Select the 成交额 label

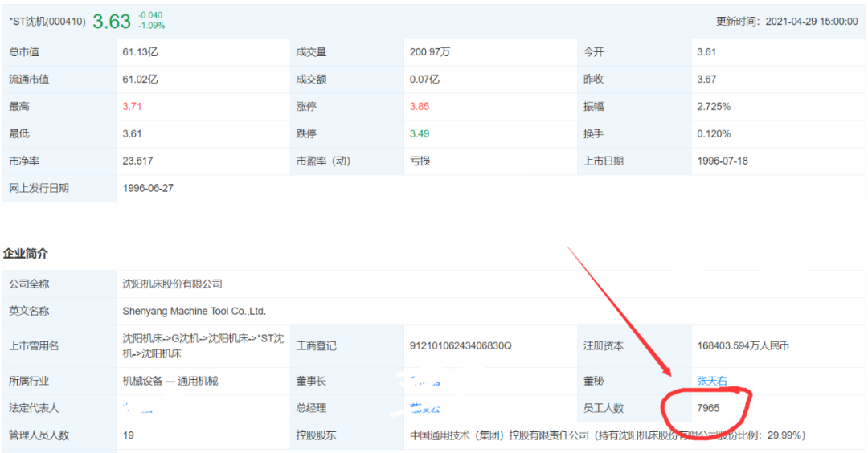pyautogui.click(x=311, y=79)
